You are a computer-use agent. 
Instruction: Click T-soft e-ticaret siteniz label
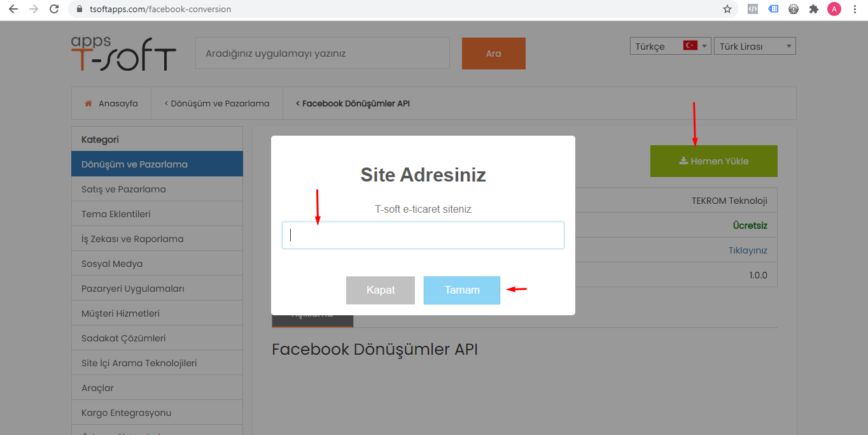pyautogui.click(x=423, y=209)
